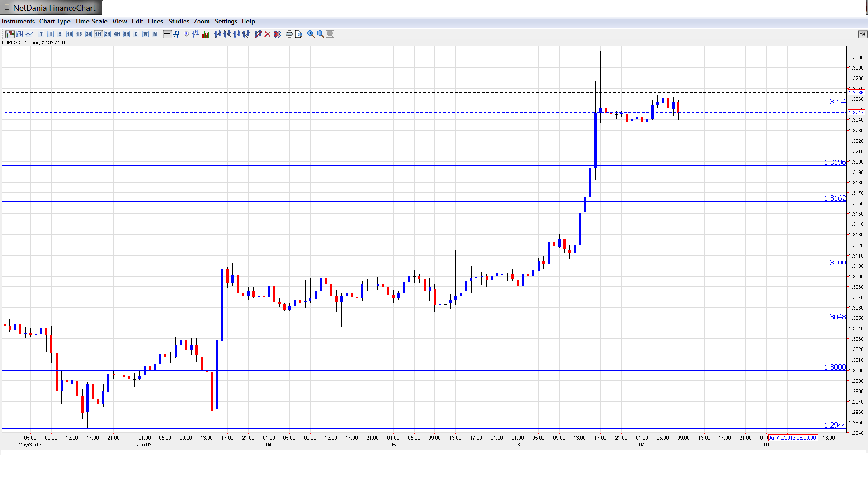This screenshot has height=488, width=868.
Task: Click the 1.3100 horizontal line label
Action: (x=834, y=263)
